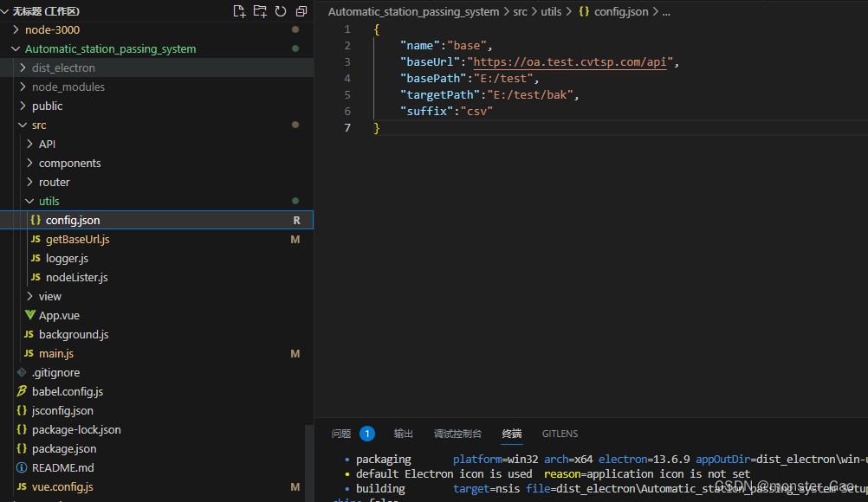Open the GITLENS panel tab
This screenshot has width=868, height=502.
click(560, 434)
